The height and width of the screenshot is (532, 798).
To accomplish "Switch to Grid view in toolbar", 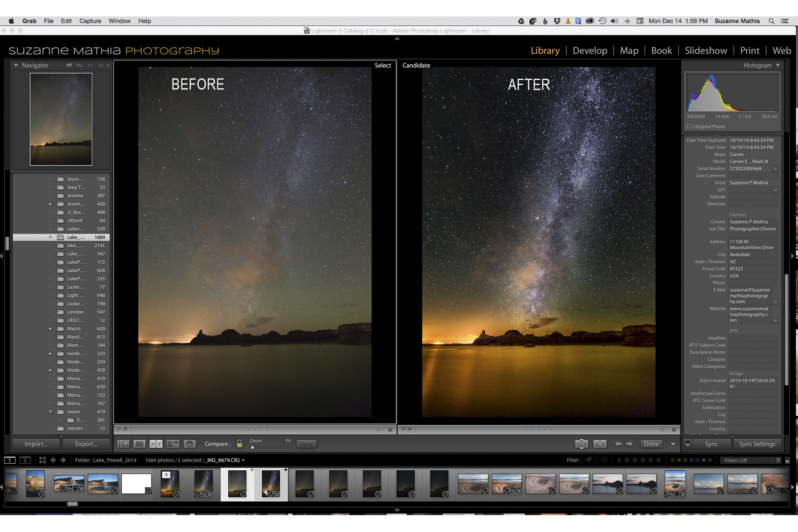I will click(x=123, y=444).
